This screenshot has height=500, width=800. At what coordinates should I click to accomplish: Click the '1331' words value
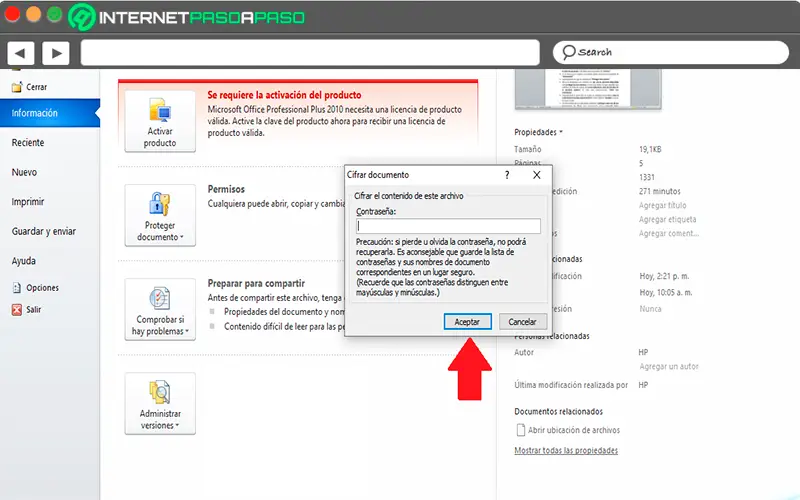[x=646, y=177]
